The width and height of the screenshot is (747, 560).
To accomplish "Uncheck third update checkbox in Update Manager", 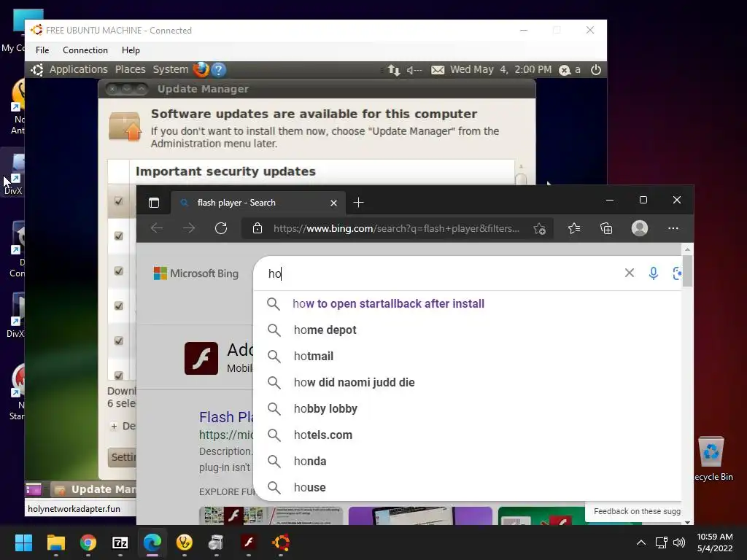I will pos(119,271).
